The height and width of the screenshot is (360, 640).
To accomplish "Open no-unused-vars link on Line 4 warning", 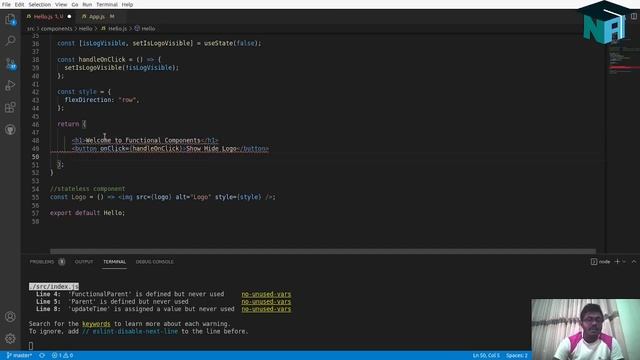I will (x=266, y=294).
